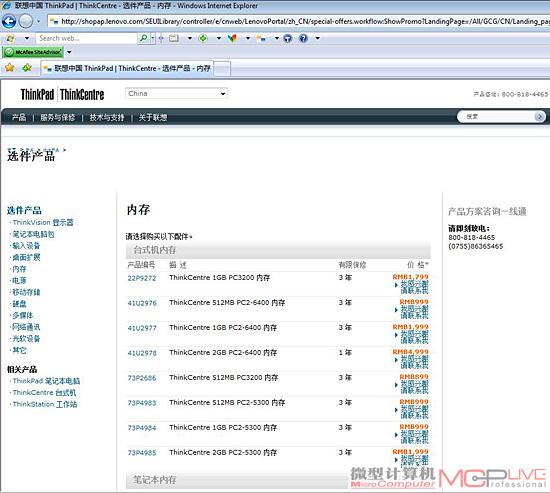
Task: Open 桌面扩展 sidebar link
Action: pos(26,257)
